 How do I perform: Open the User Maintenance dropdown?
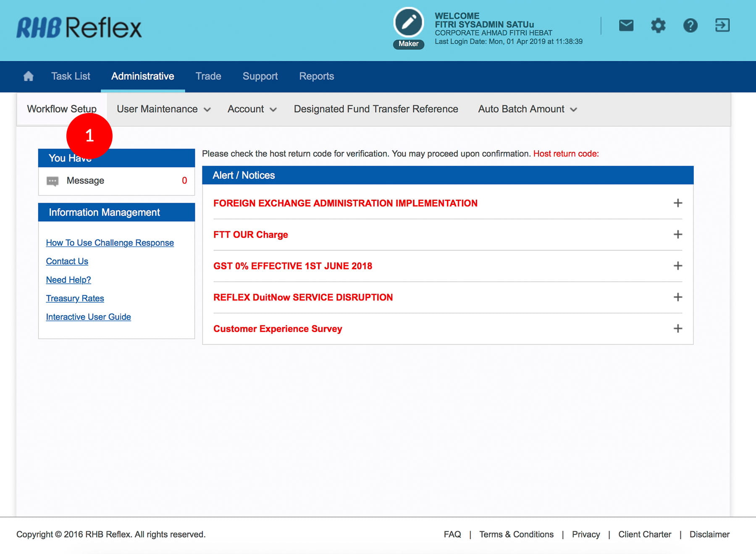(x=163, y=109)
